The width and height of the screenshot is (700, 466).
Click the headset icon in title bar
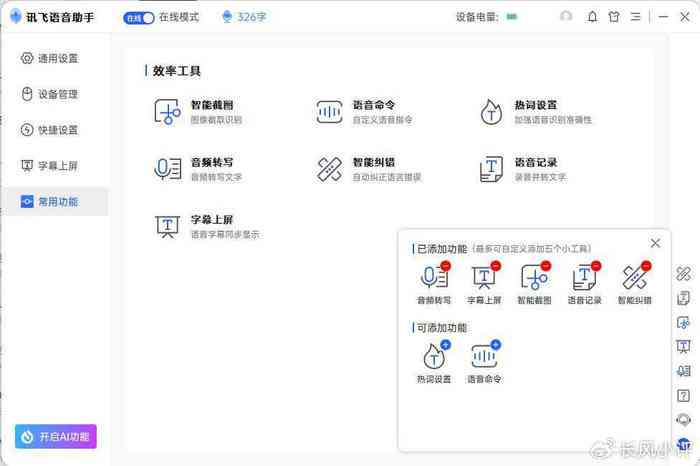tap(566, 17)
